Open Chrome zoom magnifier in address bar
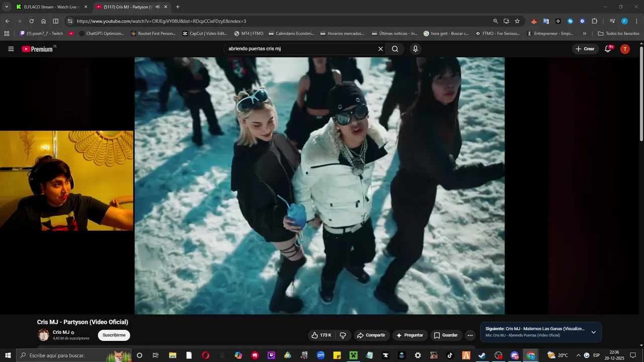The width and height of the screenshot is (644, 362). tap(495, 21)
